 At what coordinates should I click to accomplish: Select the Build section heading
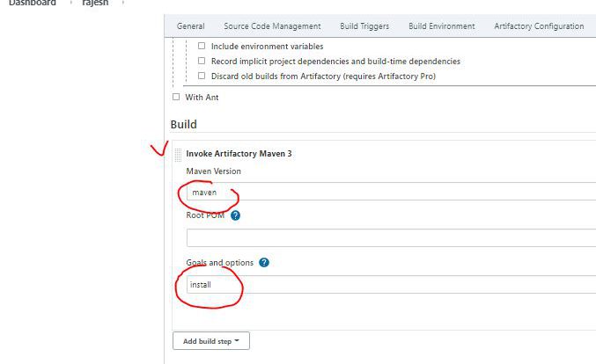pyautogui.click(x=184, y=125)
